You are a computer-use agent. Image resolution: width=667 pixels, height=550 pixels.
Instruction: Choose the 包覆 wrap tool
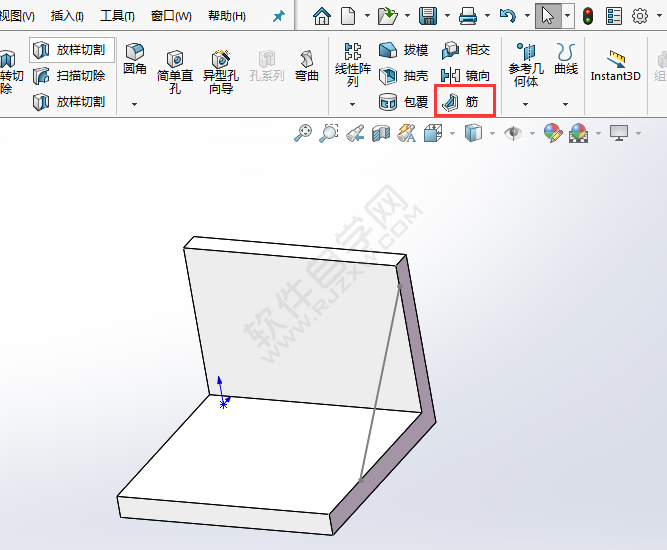point(403,102)
